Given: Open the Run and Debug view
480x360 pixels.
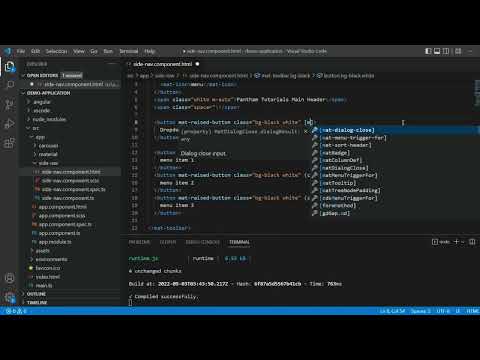Looking at the screenshot, I should pos(10,124).
